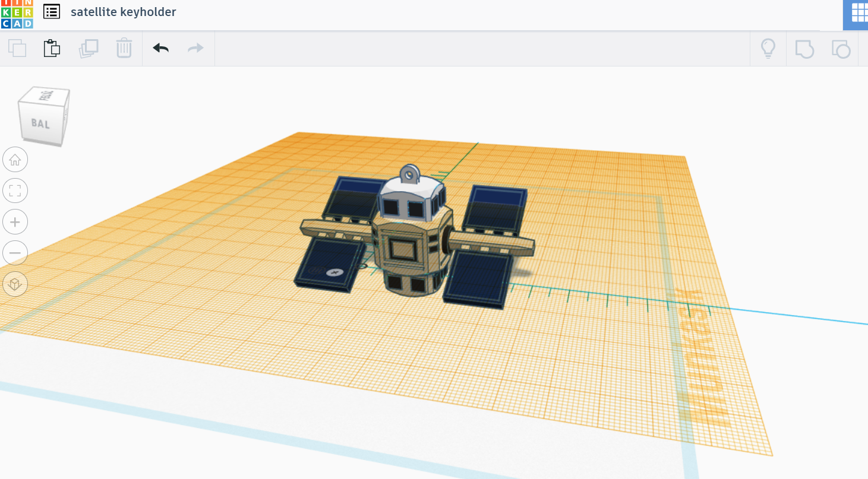
Task: Click the Paste clipboard icon
Action: point(52,48)
